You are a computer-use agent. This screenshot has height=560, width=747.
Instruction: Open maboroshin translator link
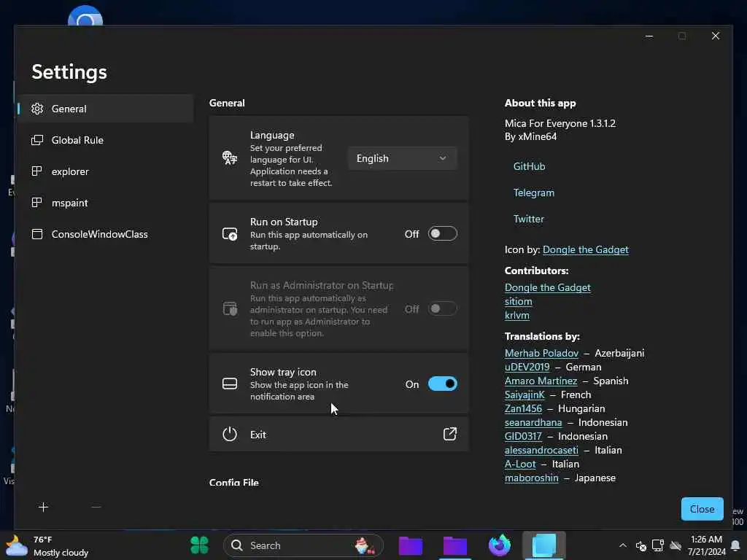click(531, 478)
